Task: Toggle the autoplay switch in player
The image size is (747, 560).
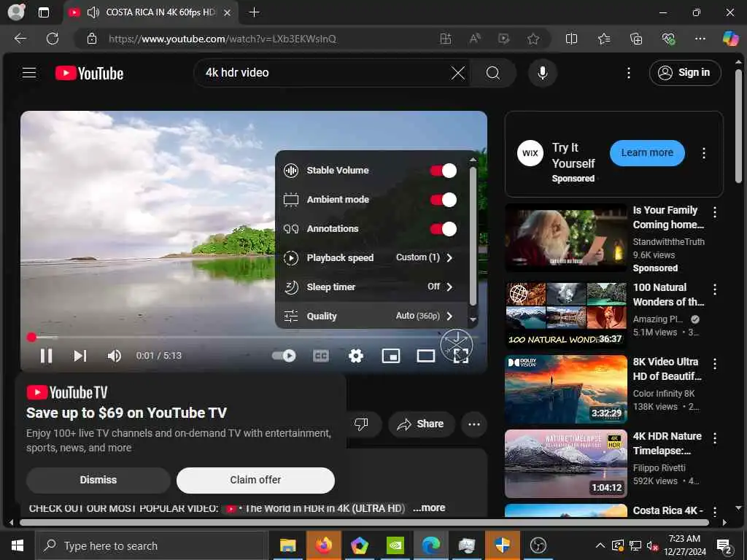Action: (284, 356)
